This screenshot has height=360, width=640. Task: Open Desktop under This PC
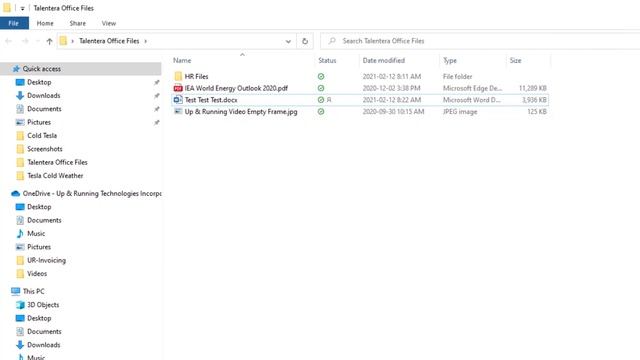(x=39, y=318)
